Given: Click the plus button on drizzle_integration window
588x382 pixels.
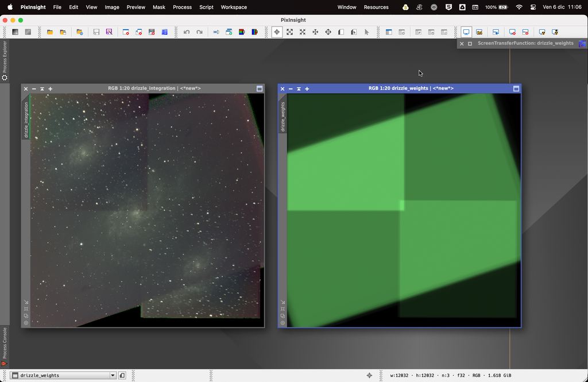Looking at the screenshot, I should tap(51, 89).
